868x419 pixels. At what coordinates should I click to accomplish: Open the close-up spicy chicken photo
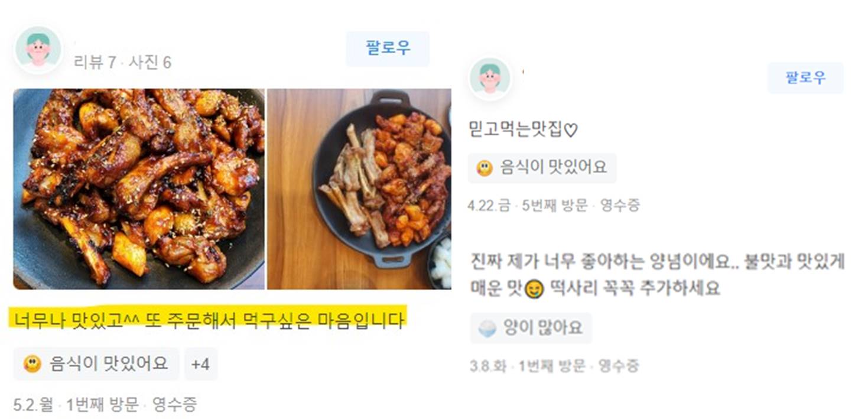[x=139, y=189]
